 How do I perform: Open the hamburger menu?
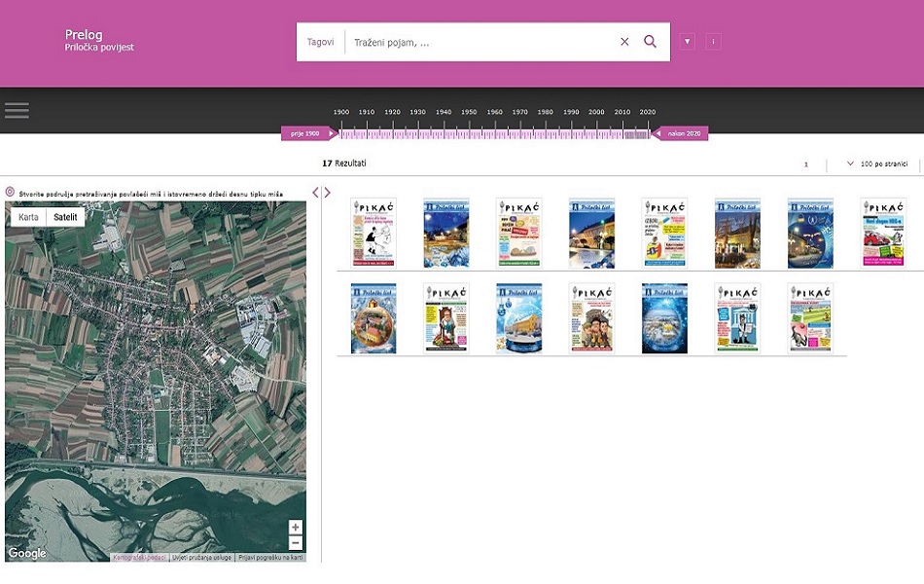coord(17,110)
